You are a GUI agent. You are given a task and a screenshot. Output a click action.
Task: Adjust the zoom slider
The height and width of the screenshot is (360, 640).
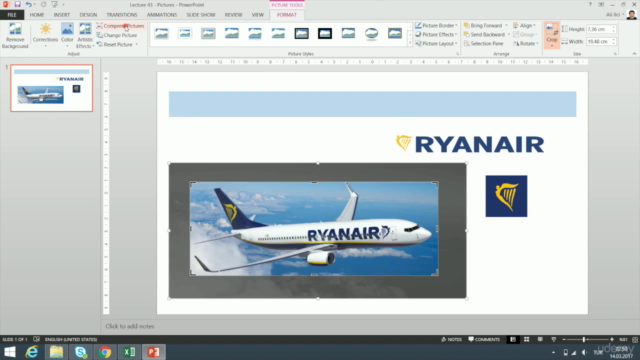(584, 339)
